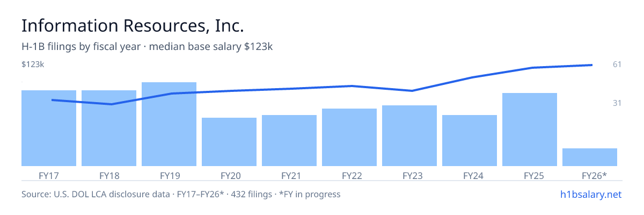Select the FY23 filings bar
The image size is (644, 215).
409,135
